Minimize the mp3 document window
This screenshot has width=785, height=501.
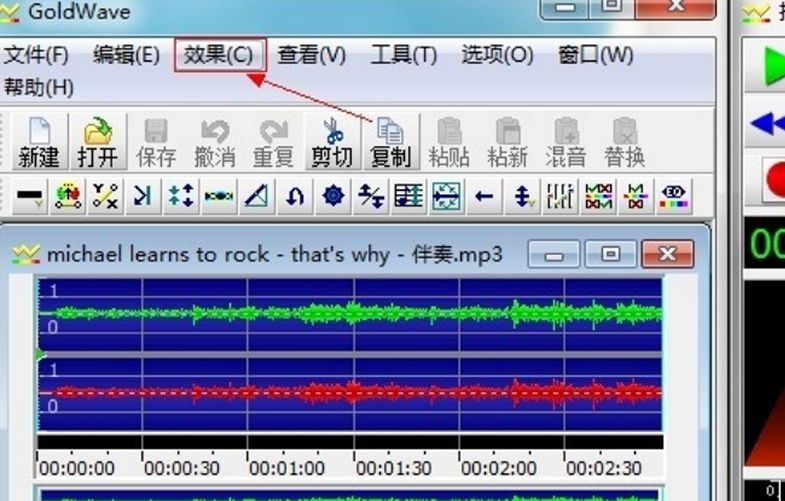click(554, 255)
